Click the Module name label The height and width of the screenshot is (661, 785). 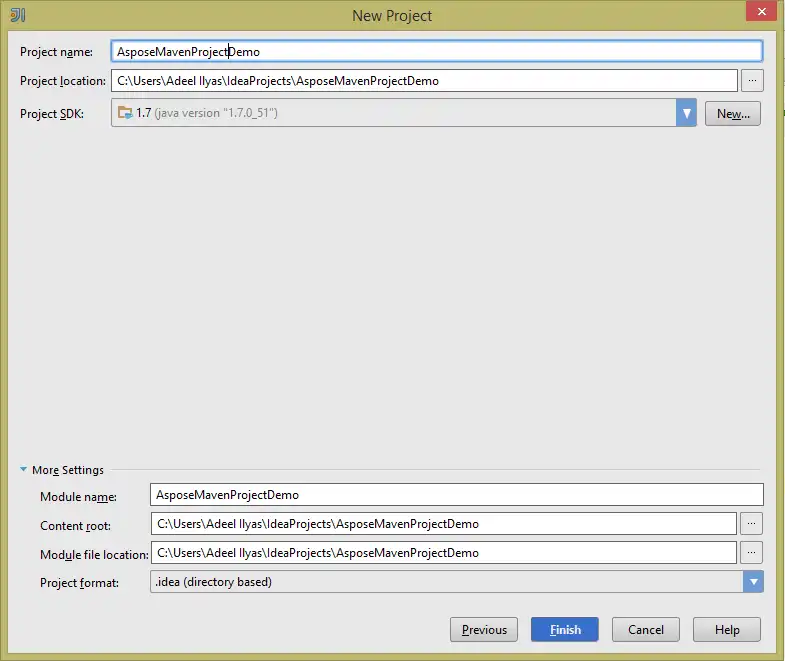[x=79, y=497]
